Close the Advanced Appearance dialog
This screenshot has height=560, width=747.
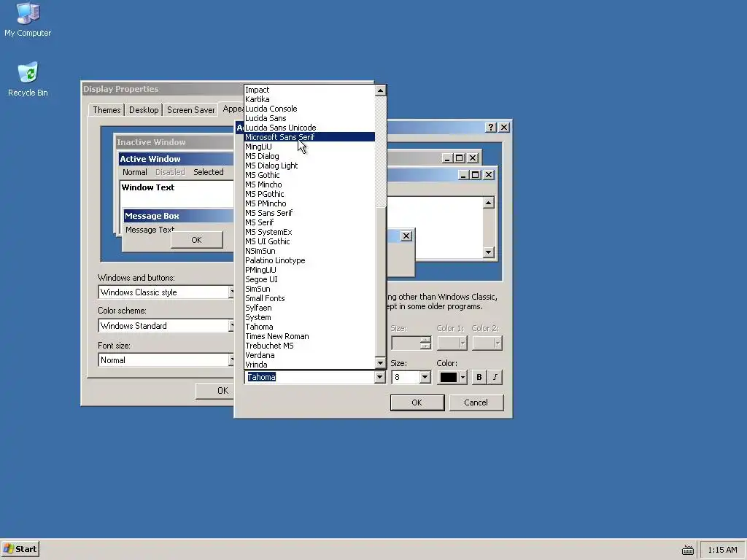tap(504, 127)
